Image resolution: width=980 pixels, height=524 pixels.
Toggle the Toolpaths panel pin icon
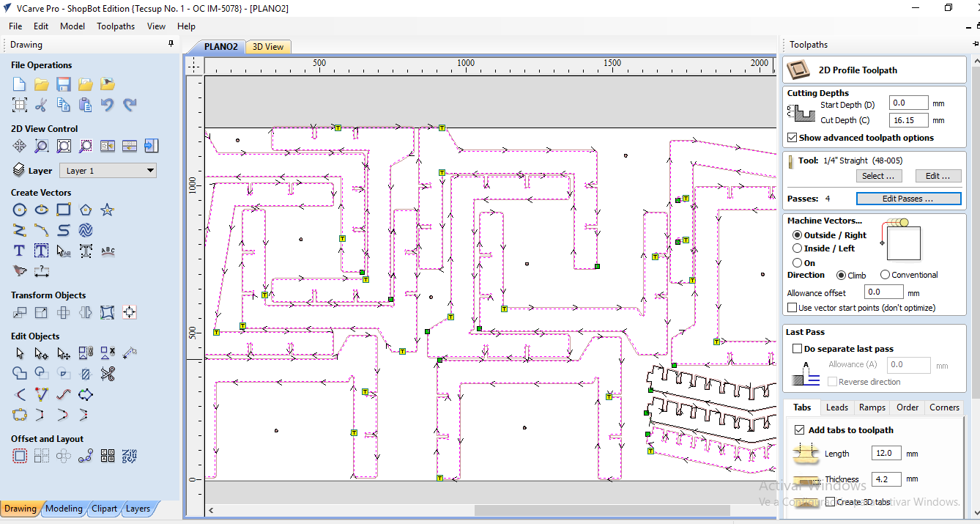point(975,45)
